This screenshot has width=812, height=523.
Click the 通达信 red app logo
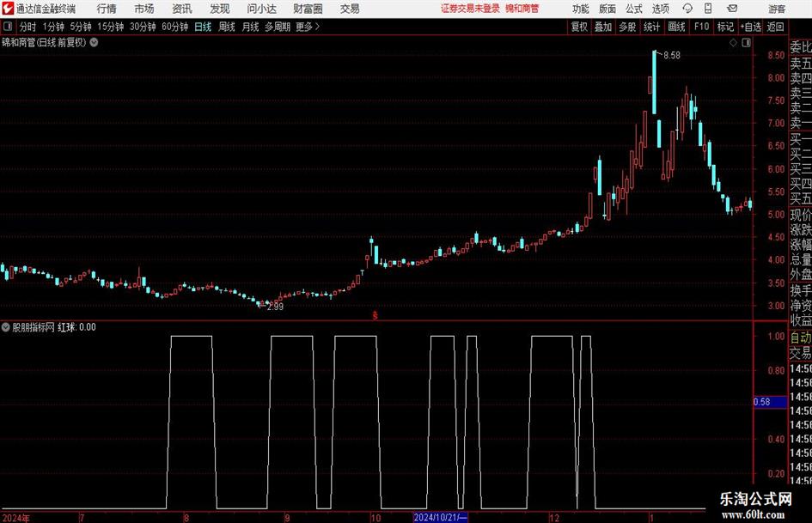pyautogui.click(x=8, y=9)
